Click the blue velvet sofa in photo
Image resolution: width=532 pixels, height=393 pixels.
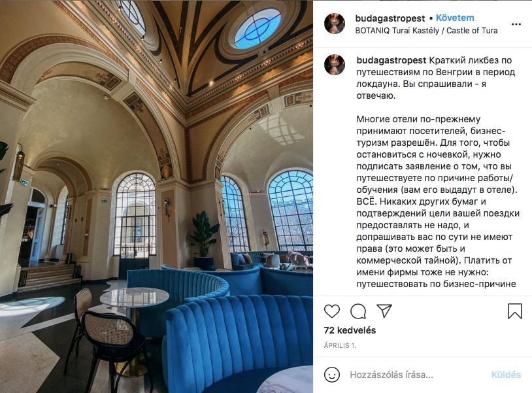click(237, 339)
